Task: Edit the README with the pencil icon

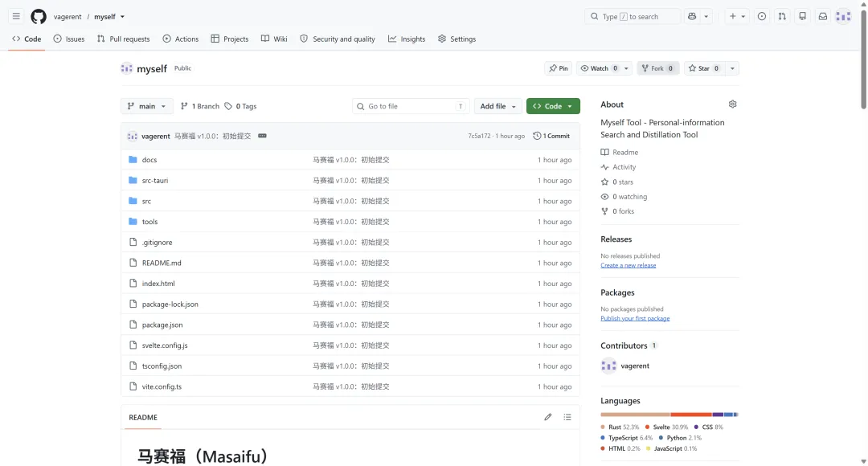Action: click(x=547, y=417)
